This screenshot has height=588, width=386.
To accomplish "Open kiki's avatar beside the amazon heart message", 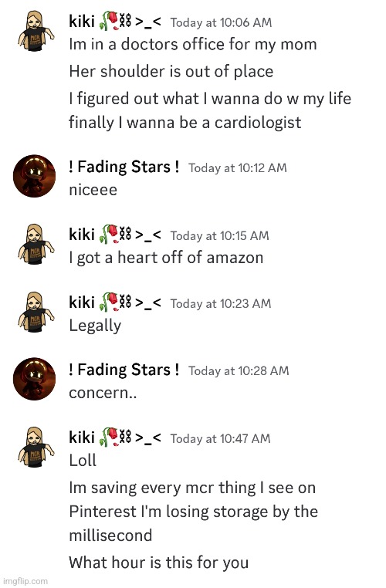I will pyautogui.click(x=36, y=245).
